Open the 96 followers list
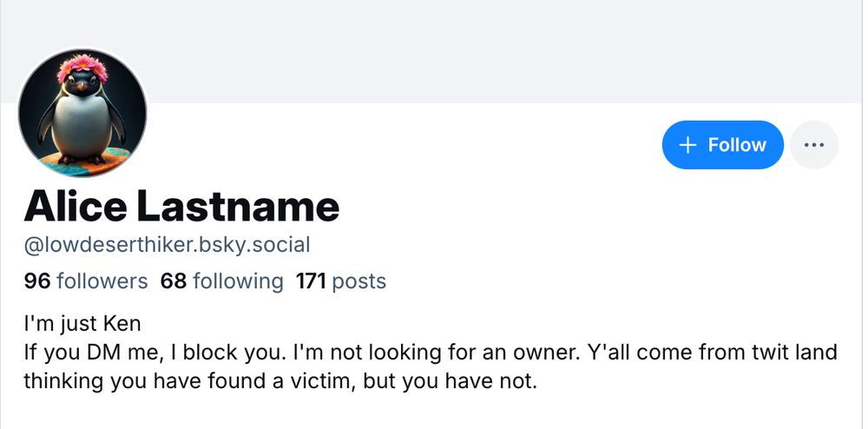The height and width of the screenshot is (429, 868). [85, 281]
